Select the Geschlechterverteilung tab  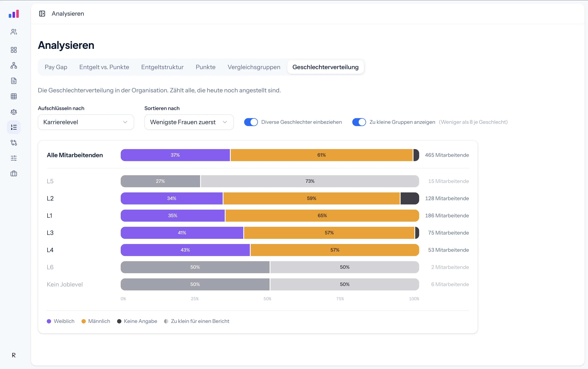(325, 67)
